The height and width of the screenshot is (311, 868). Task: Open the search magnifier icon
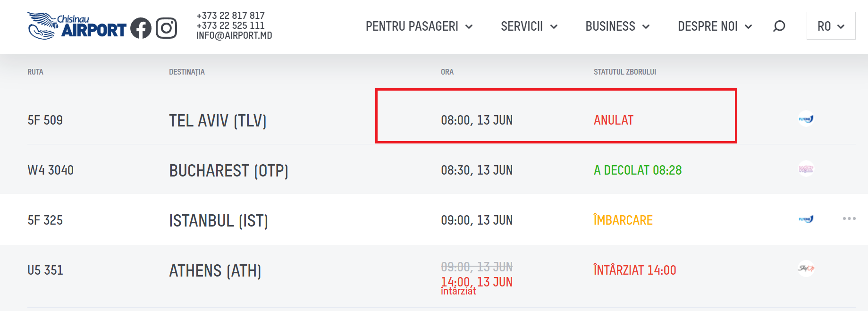pyautogui.click(x=779, y=26)
